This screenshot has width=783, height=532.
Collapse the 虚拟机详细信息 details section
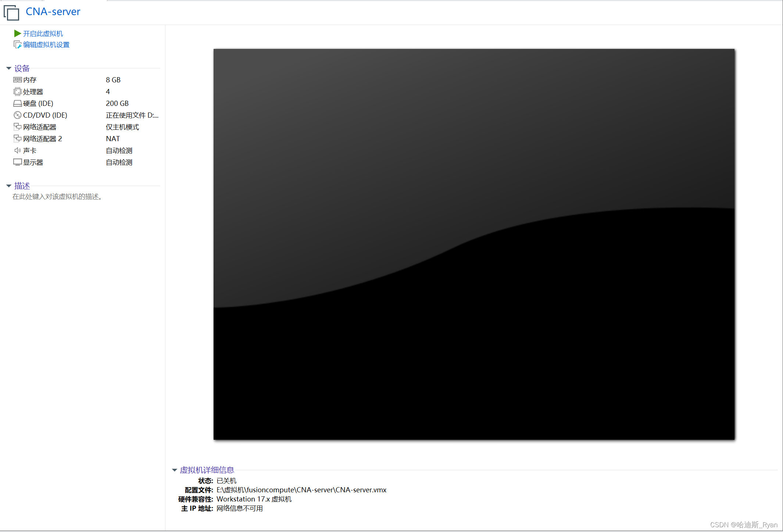coord(175,470)
